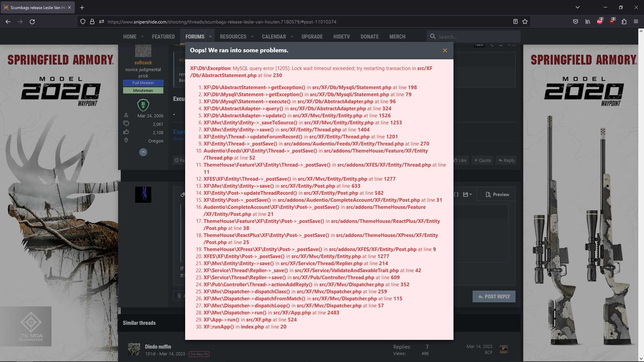Click your lightning avatar in reply box
The image size is (644, 362).
(143, 195)
